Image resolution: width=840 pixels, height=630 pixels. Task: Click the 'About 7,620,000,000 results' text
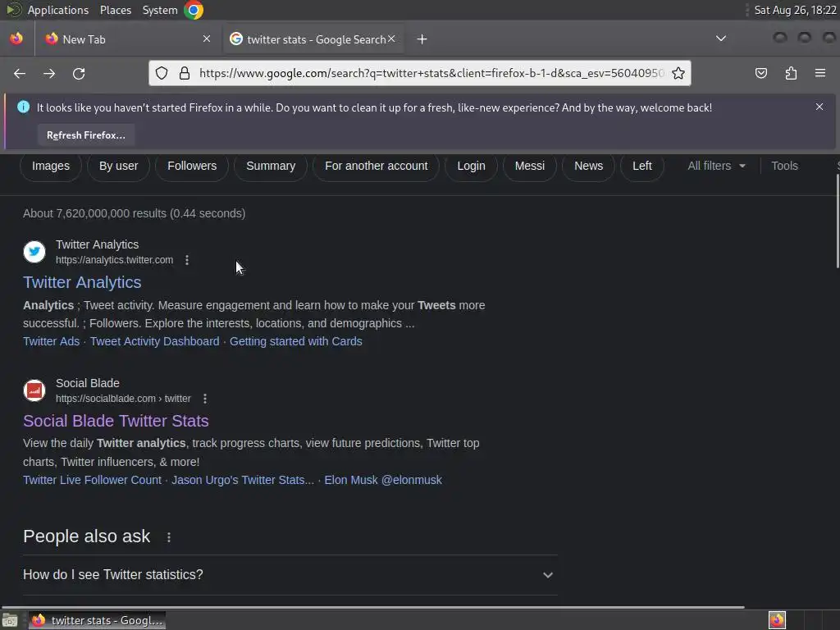[134, 213]
